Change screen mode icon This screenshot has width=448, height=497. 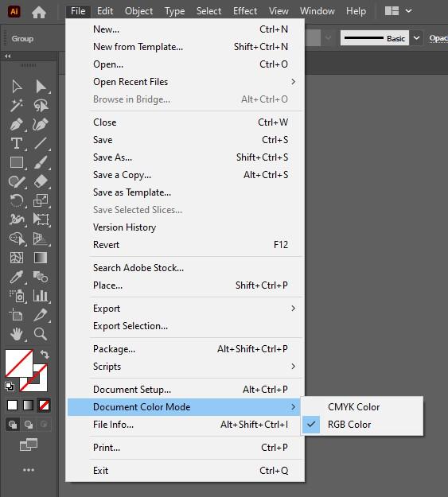click(29, 445)
